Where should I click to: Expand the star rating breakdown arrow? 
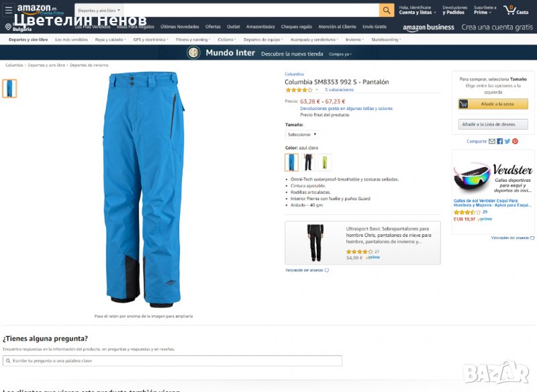point(317,90)
